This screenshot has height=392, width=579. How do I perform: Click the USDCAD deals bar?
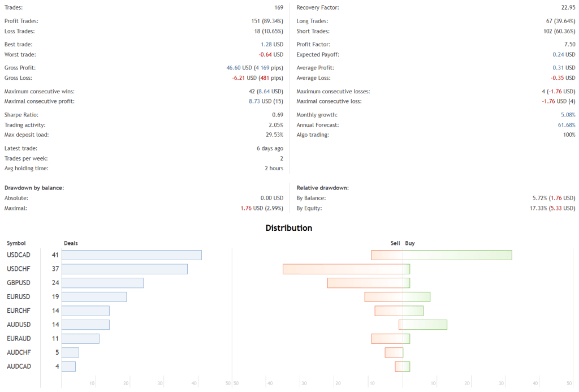point(131,255)
